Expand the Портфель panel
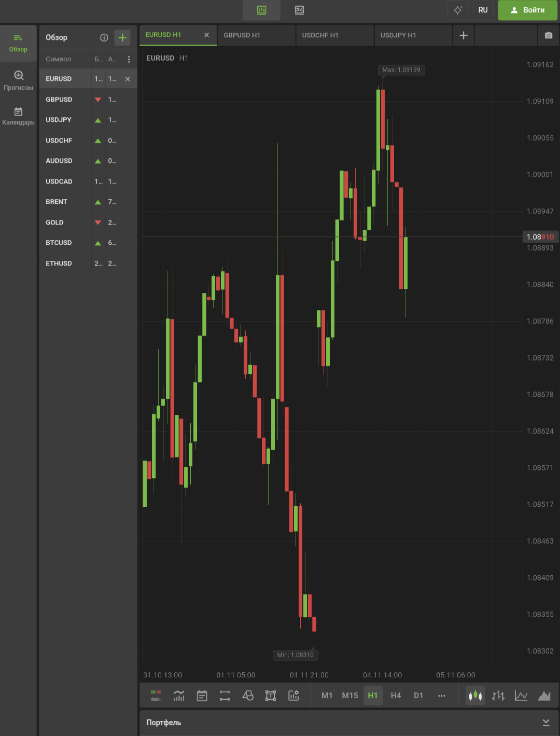The width and height of the screenshot is (560, 736). 545,723
